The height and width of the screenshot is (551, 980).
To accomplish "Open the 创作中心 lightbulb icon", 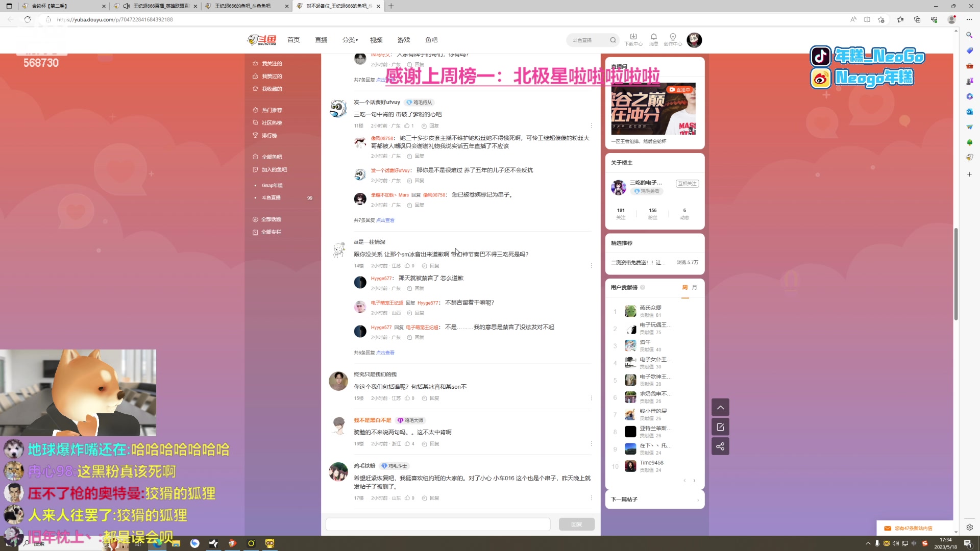I will click(673, 39).
